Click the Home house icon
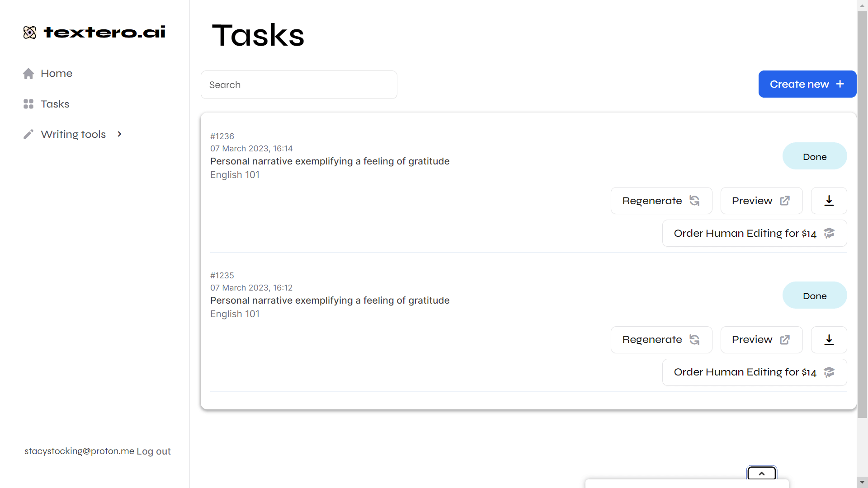The width and height of the screenshot is (868, 488). [x=28, y=74]
